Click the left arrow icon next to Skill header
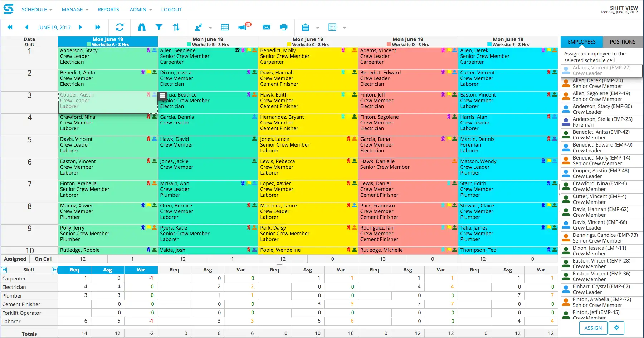The image size is (644, 338). [4, 270]
